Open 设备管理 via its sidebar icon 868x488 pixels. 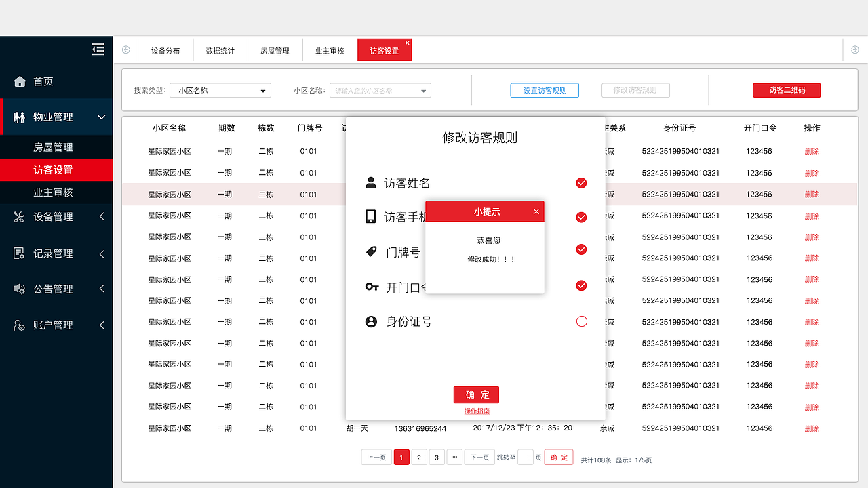tap(18, 217)
